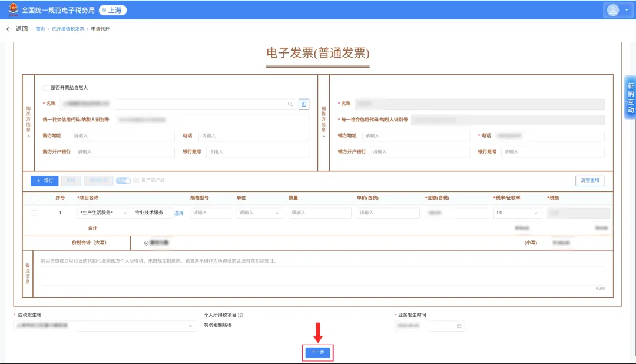Click the location pin 上海 badge
The image size is (636, 364).
coord(112,10)
